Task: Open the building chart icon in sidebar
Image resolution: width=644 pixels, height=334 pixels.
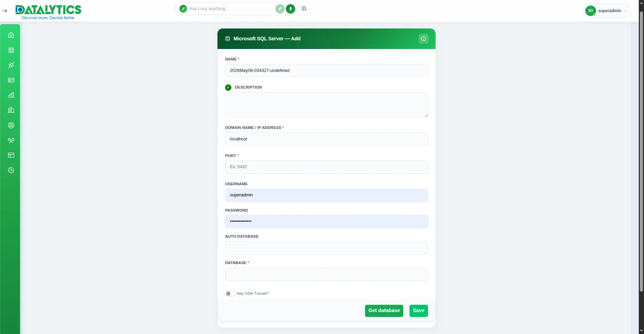Action: tap(11, 110)
